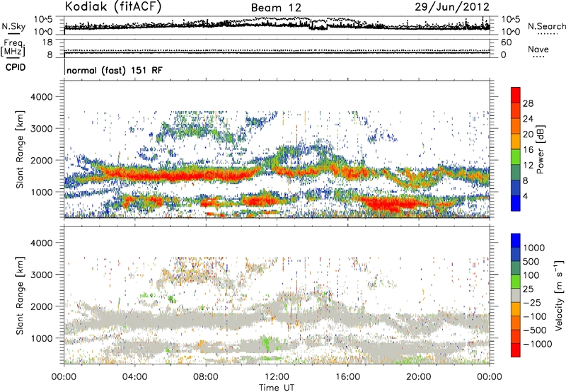Click the power colorbar value '4'
566x392 pixels.
tap(525, 196)
